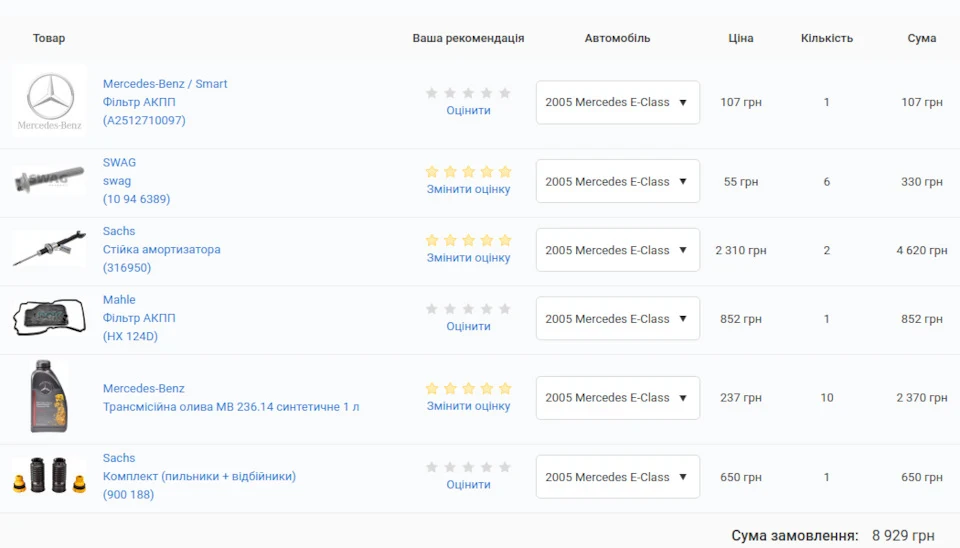Rate Sachs Комплект five stars
The image size is (960, 548).
pyautogui.click(x=505, y=467)
